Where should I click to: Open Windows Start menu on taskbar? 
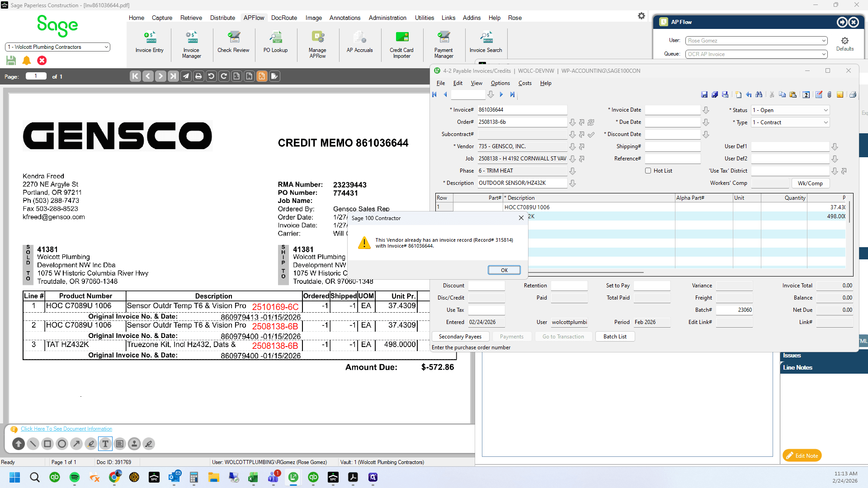pyautogui.click(x=15, y=478)
